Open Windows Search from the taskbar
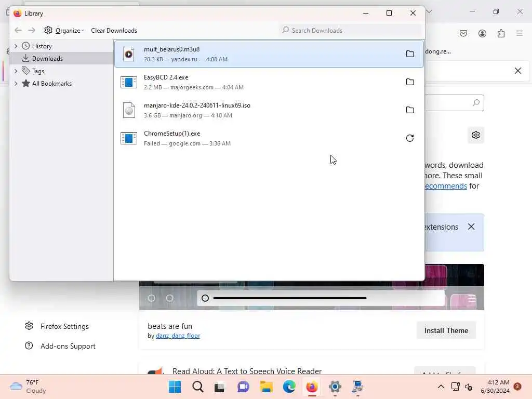Screen dimensions: 532x399 pyautogui.click(x=198, y=387)
